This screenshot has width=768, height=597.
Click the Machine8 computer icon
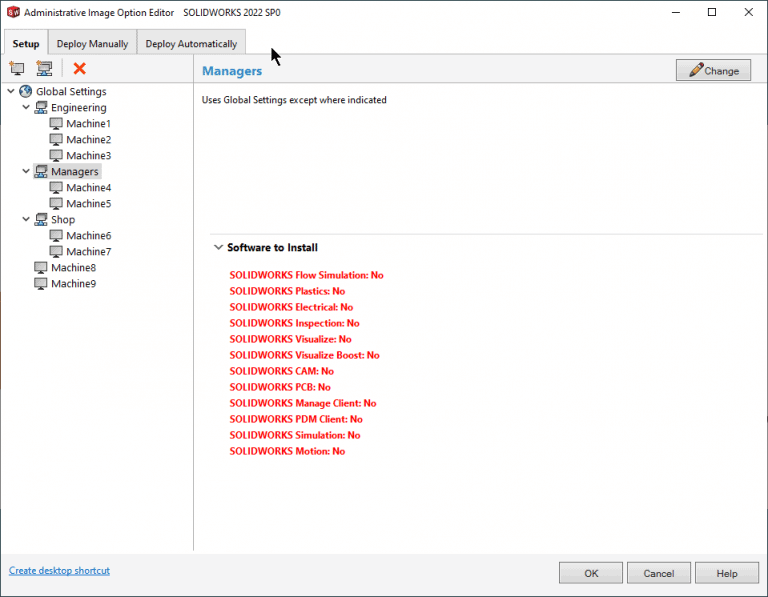[x=41, y=268]
